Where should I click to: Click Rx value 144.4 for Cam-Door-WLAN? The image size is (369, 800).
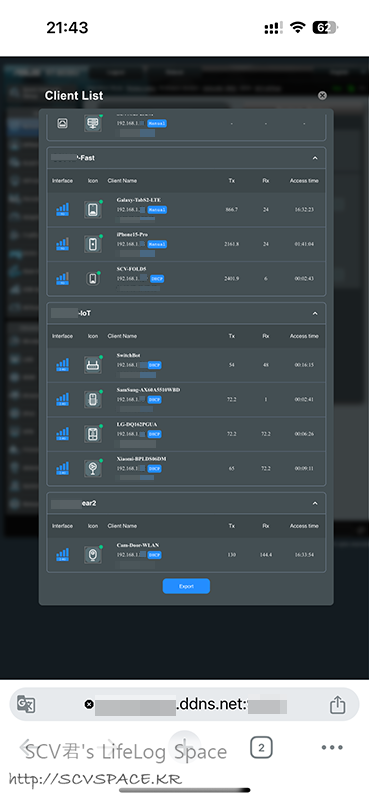(x=265, y=555)
